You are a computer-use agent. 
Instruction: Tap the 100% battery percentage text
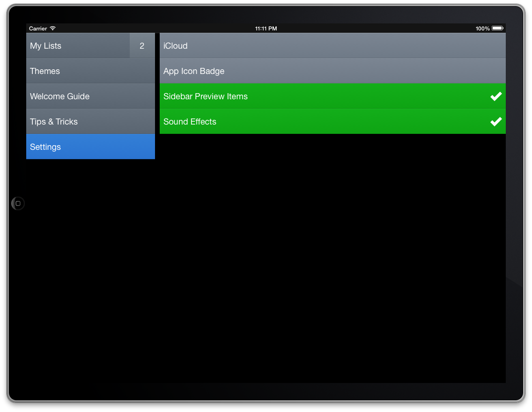pos(482,29)
